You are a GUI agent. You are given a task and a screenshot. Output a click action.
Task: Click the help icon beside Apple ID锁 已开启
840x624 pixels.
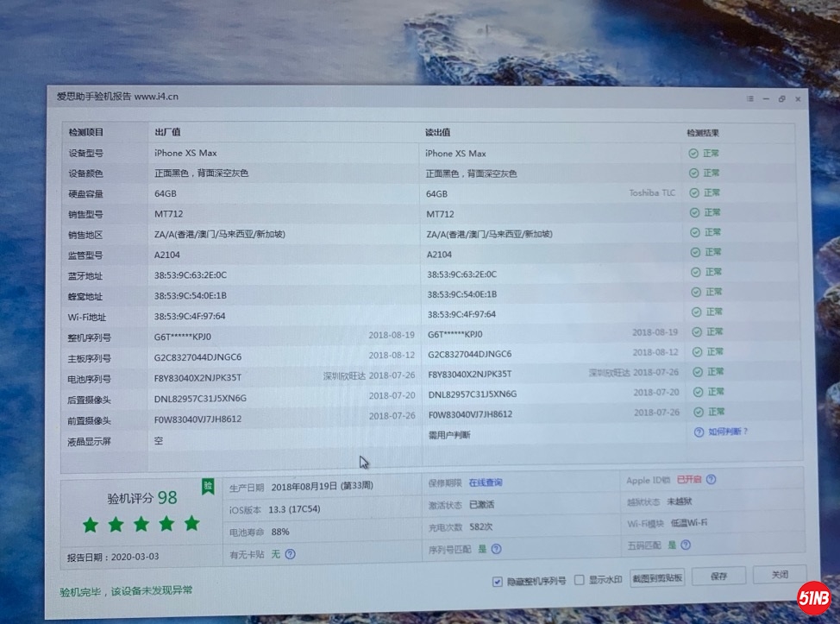pos(711,480)
